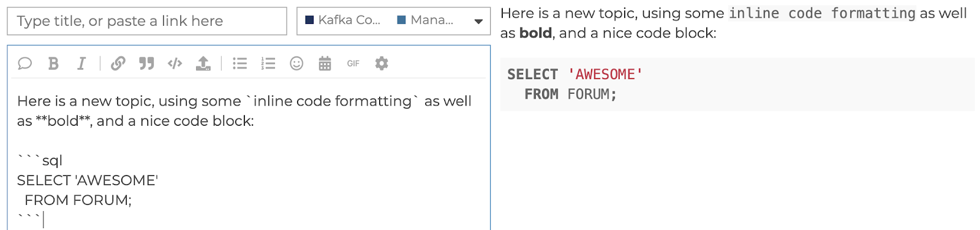Apply italic formatting with the I icon

(x=81, y=63)
